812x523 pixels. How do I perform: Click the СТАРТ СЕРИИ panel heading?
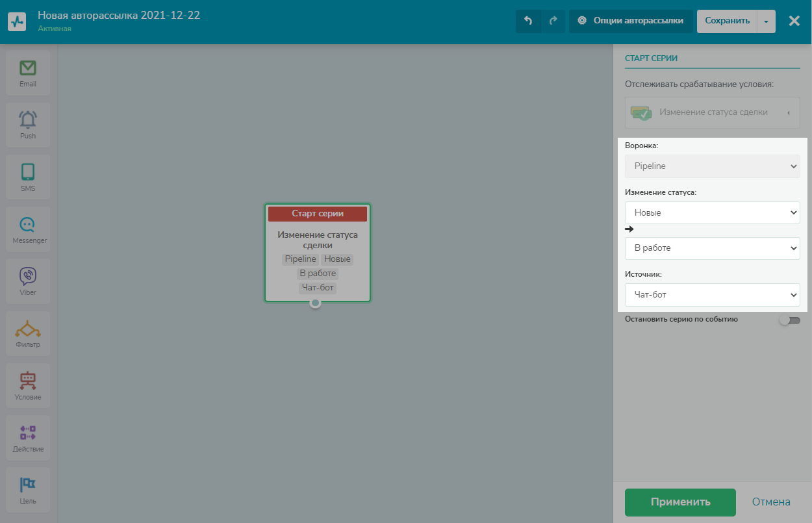[651, 58]
